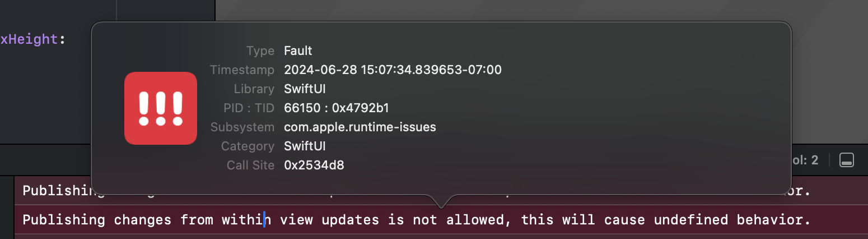Image resolution: width=868 pixels, height=239 pixels.
Task: Click the red fault exclamation icon
Action: [x=161, y=108]
